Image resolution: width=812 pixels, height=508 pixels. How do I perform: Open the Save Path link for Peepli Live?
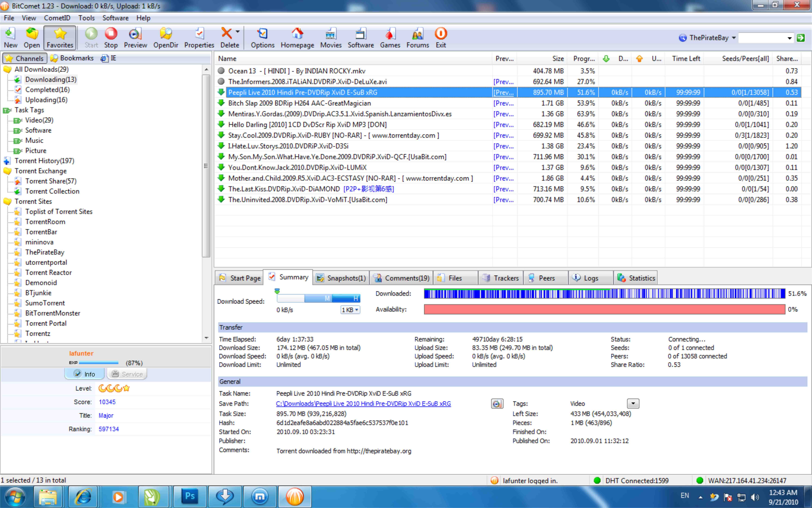pyautogui.click(x=363, y=404)
